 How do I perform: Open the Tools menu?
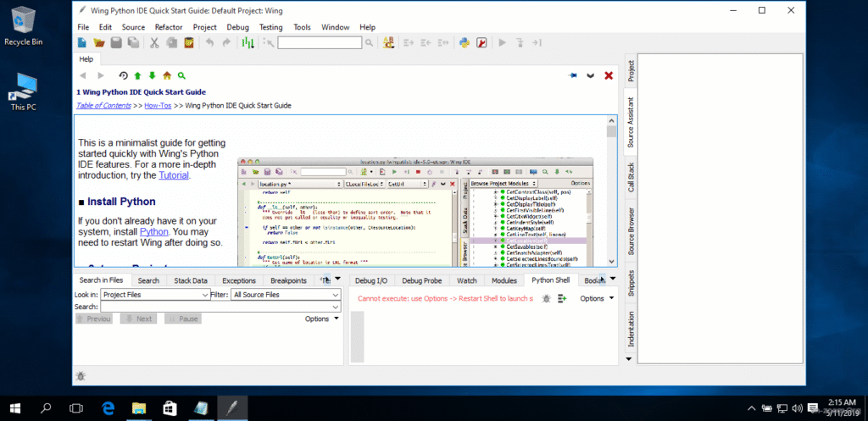point(303,27)
